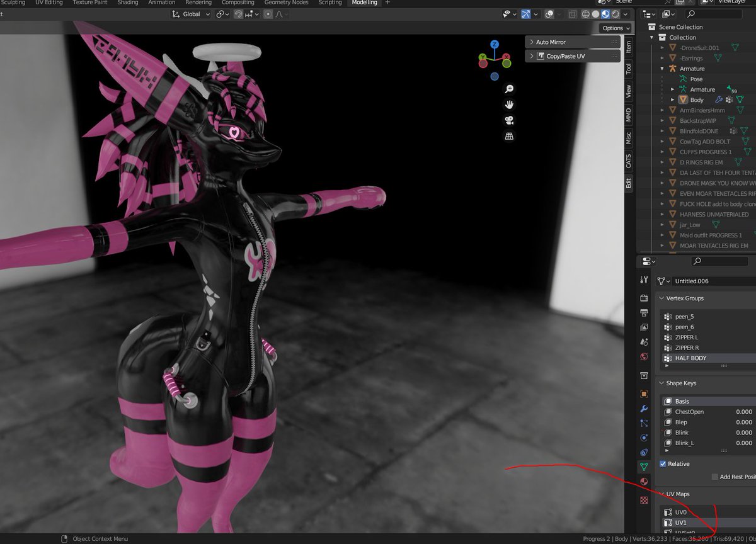Open the Material properties sphere icon

coord(644,482)
